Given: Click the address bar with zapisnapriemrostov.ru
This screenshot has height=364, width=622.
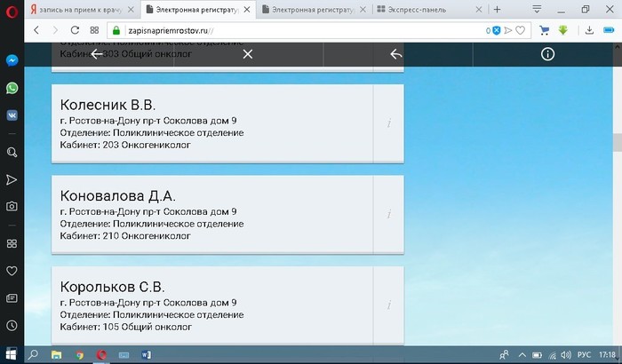Looking at the screenshot, I should (x=293, y=30).
